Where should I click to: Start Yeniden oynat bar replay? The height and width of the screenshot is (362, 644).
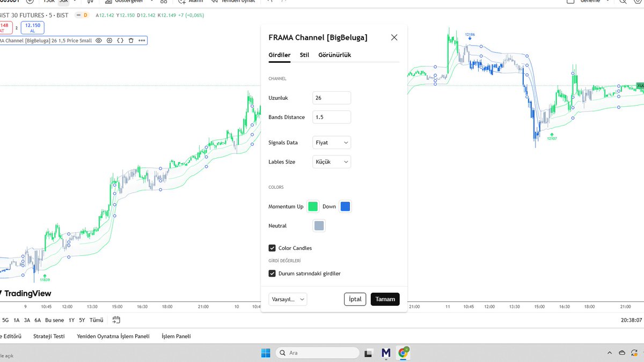coord(233,2)
